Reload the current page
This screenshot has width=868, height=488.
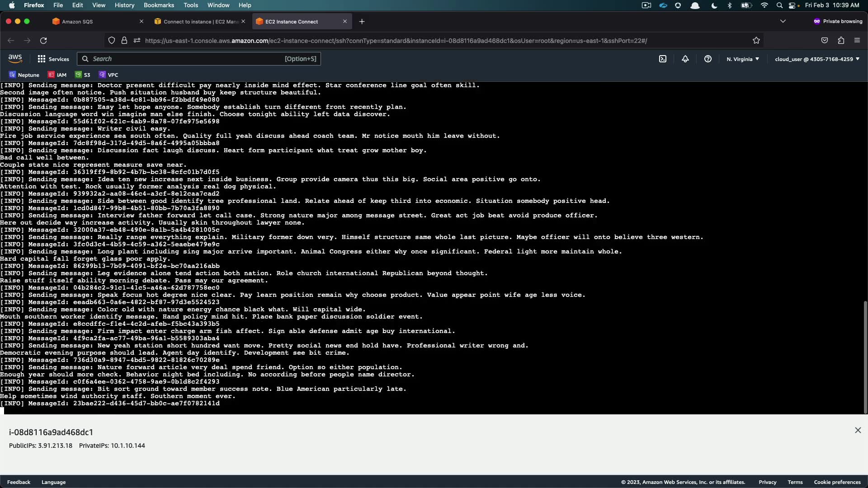pyautogui.click(x=43, y=41)
